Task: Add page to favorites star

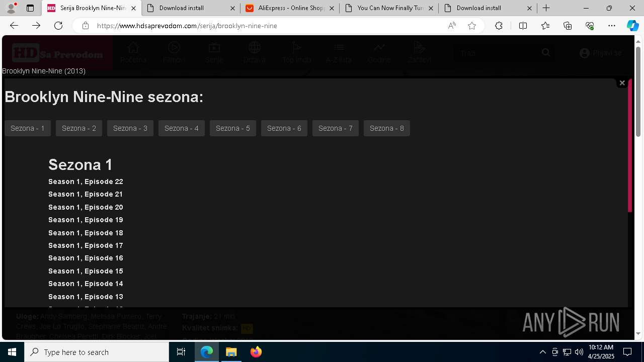Action: [472, 26]
